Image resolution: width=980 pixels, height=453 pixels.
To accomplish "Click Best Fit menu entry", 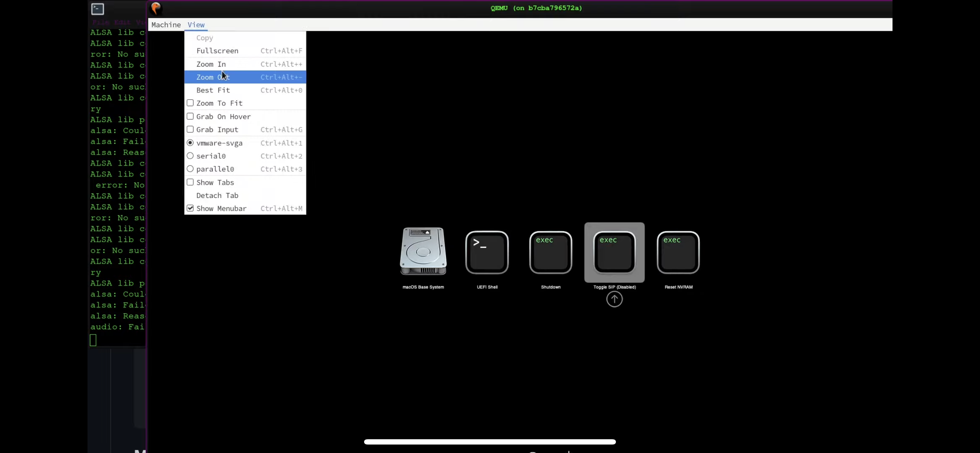I will click(x=213, y=90).
